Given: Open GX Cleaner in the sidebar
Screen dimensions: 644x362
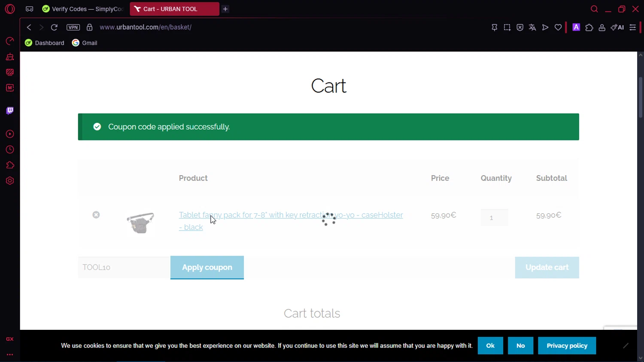Looking at the screenshot, I should tap(10, 57).
